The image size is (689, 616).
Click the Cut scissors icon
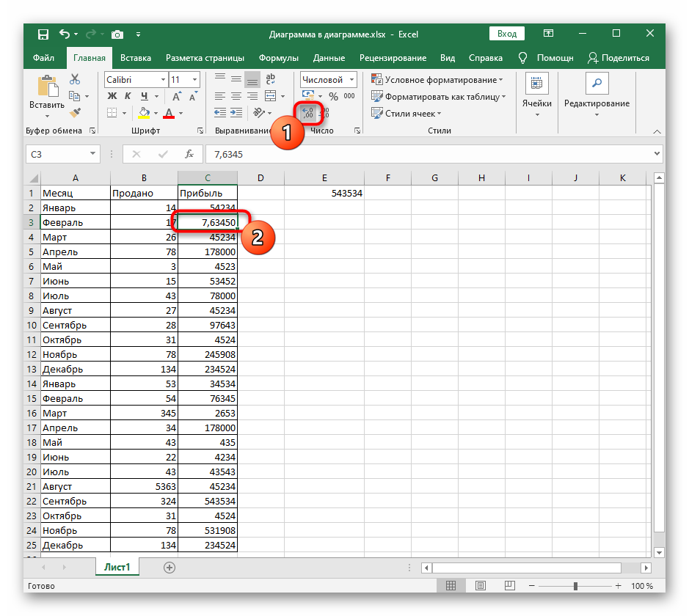coord(75,79)
